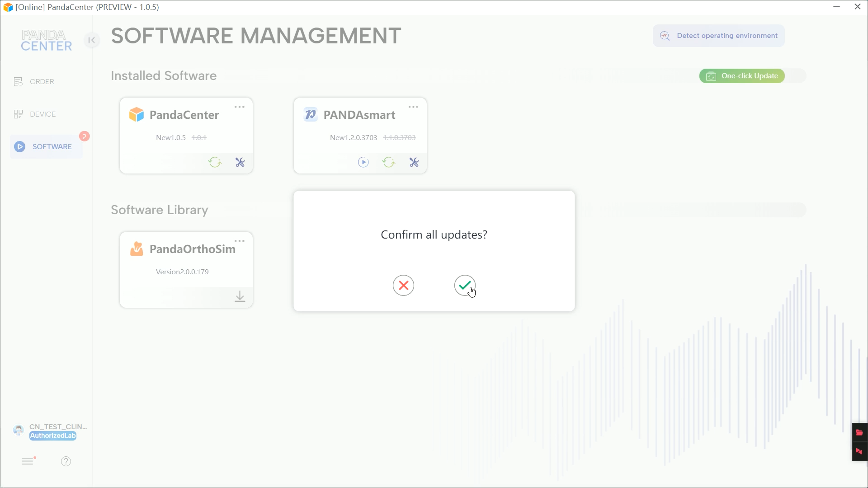Click the red 2 notification badge
The height and width of the screenshot is (488, 868).
coord(84,136)
